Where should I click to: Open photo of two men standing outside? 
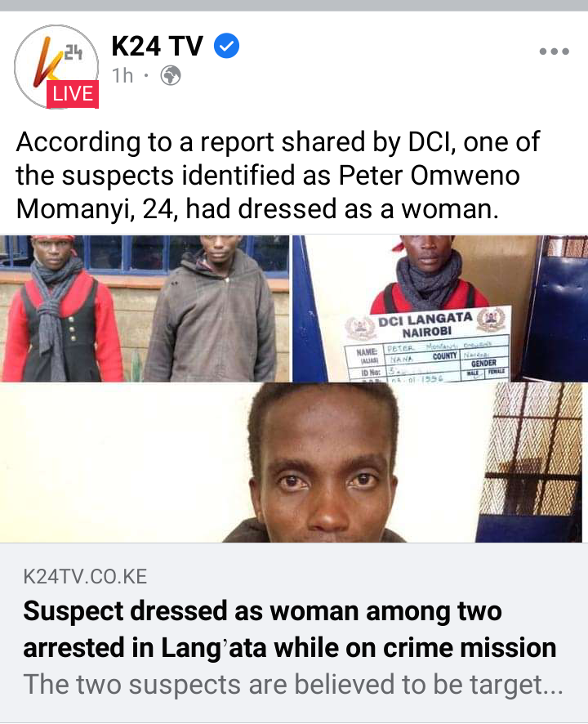coord(145,308)
